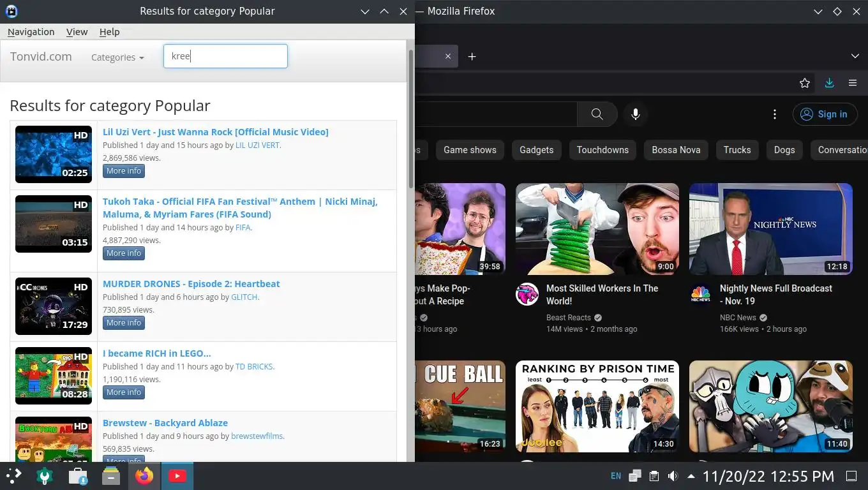868x490 pixels.
Task: Open Nightly News Full Broadcast thumbnail
Action: pyautogui.click(x=771, y=229)
